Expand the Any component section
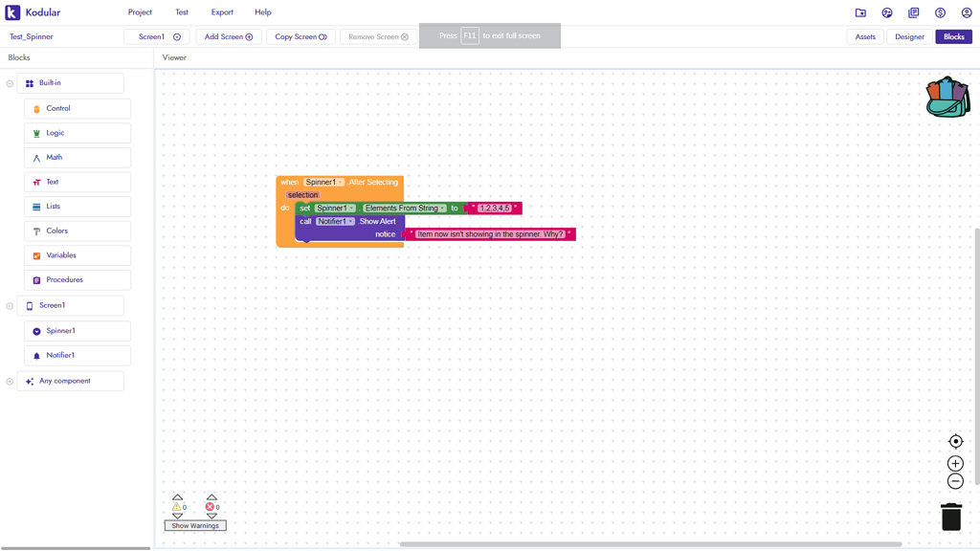 10,382
